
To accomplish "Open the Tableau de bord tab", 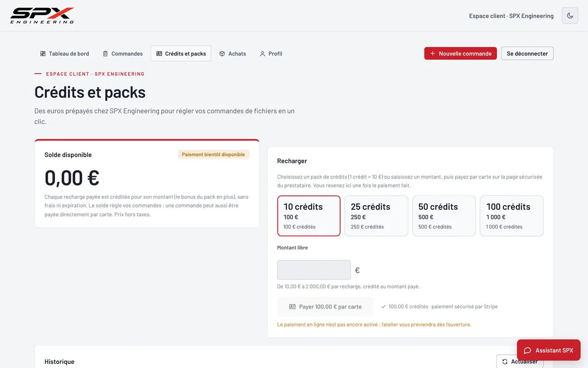I will pyautogui.click(x=64, y=53).
